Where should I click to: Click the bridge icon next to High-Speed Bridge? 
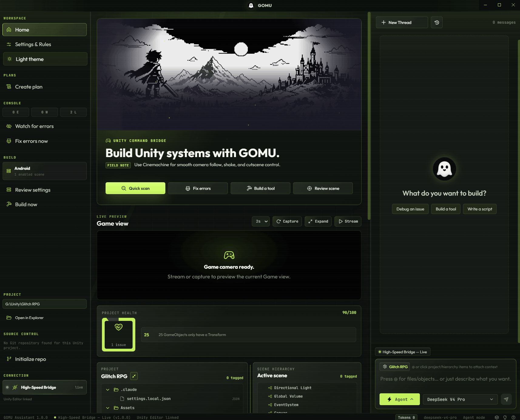click(x=15, y=387)
